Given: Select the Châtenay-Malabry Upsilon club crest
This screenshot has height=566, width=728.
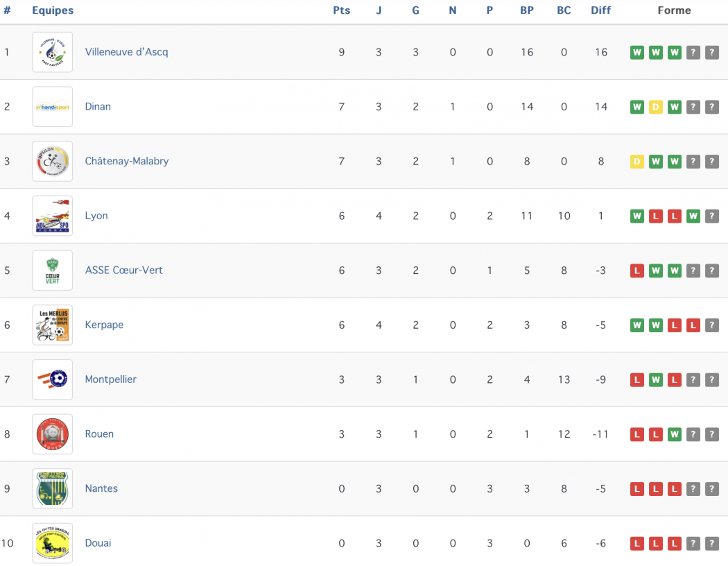Looking at the screenshot, I should coord(53,161).
